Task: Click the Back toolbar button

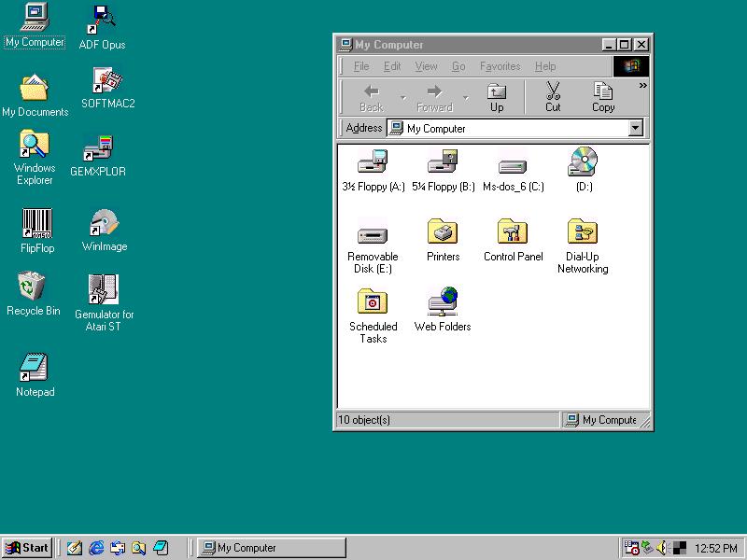Action: click(371, 97)
